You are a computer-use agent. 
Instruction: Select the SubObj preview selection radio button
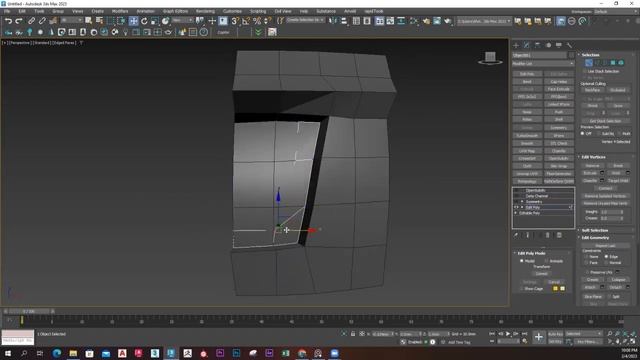tap(599, 133)
